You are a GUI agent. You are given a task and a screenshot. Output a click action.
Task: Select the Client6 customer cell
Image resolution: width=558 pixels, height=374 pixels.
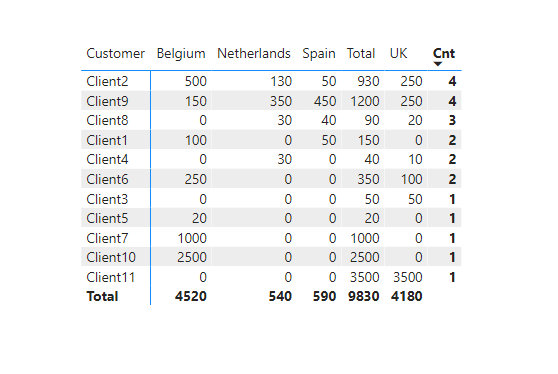click(x=107, y=179)
